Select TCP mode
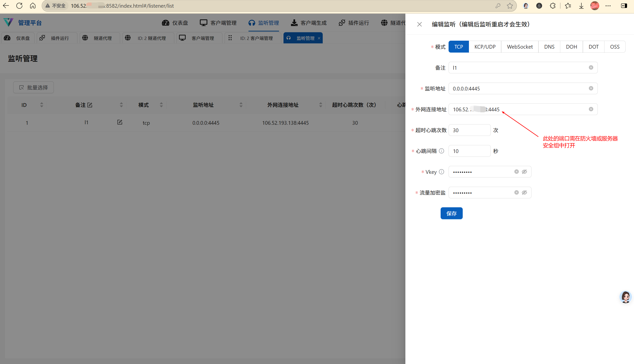Viewport: 634px width, 364px height. [458, 47]
